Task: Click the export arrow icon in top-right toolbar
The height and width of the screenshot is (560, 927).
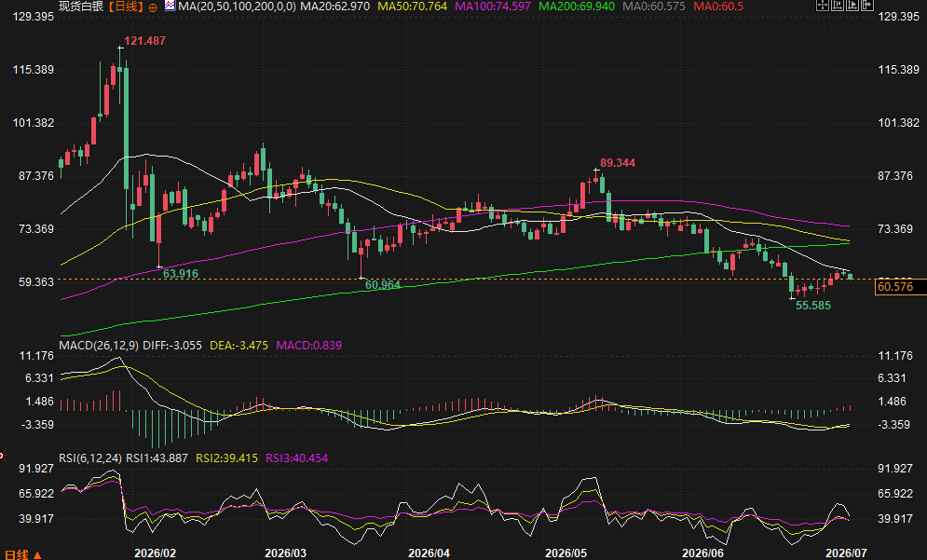Action: (x=867, y=6)
